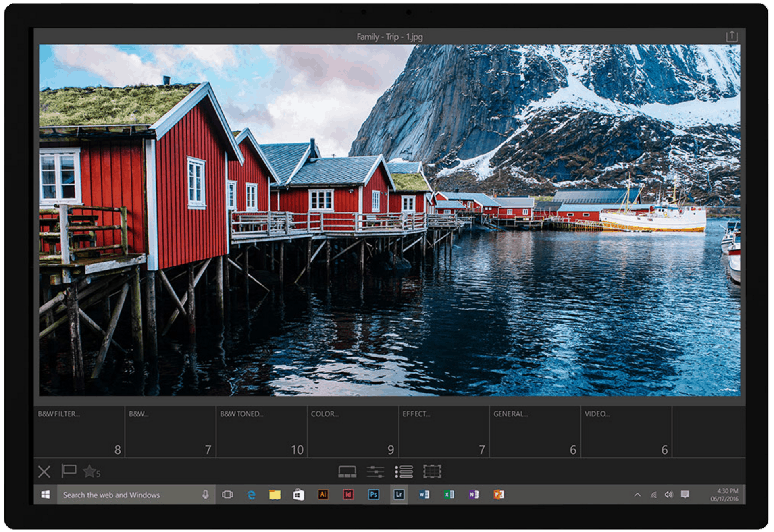Close the editing view with X icon
The height and width of the screenshot is (532, 774).
pyautogui.click(x=44, y=471)
